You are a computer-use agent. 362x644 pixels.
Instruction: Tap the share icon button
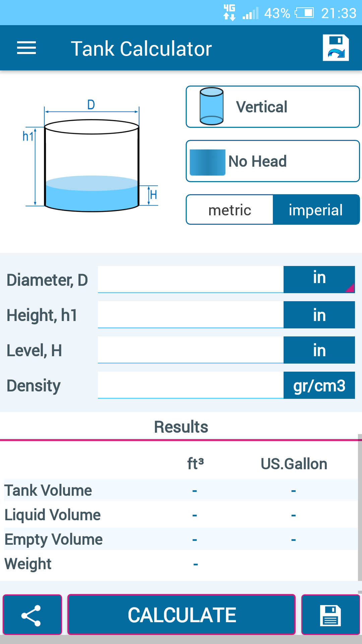(32, 615)
